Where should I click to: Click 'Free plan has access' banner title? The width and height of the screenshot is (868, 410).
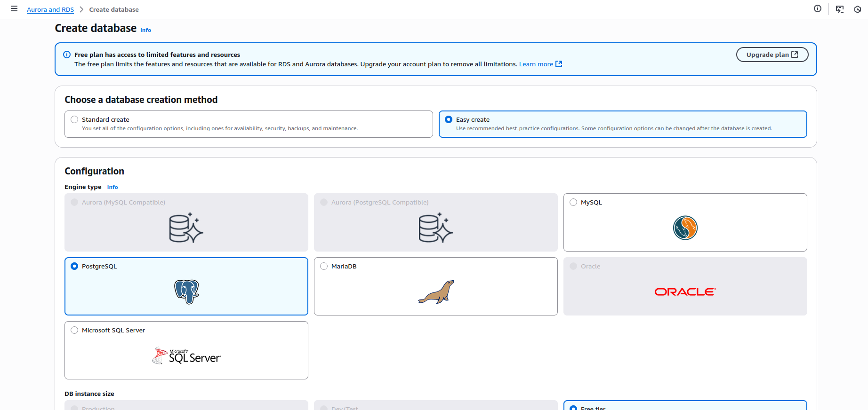[x=157, y=55]
